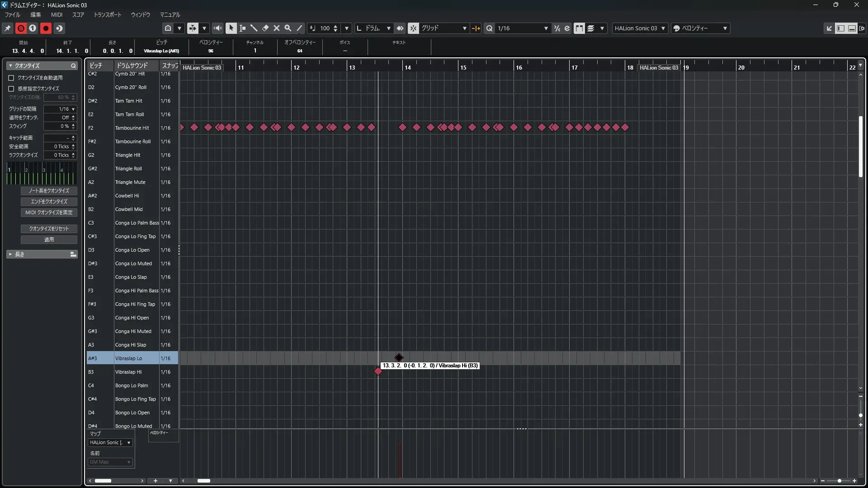868x488 pixels.
Task: Enable 感度指定クオンタイズ checkbox
Action: point(11,89)
